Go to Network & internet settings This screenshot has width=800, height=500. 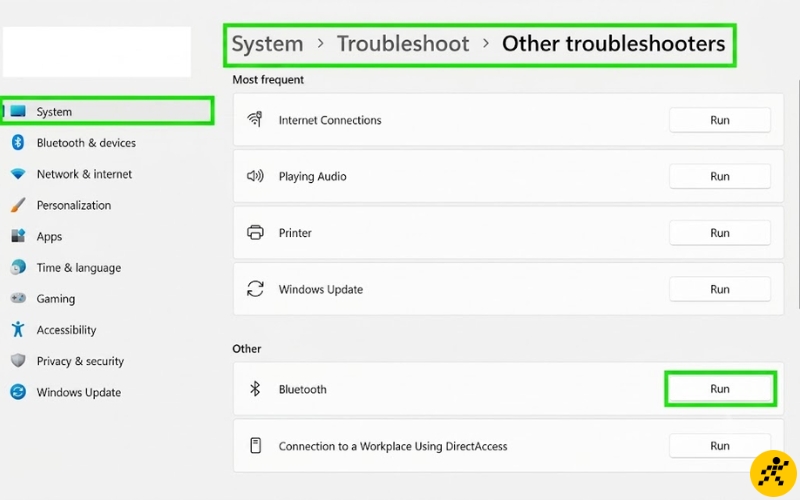[x=84, y=174]
